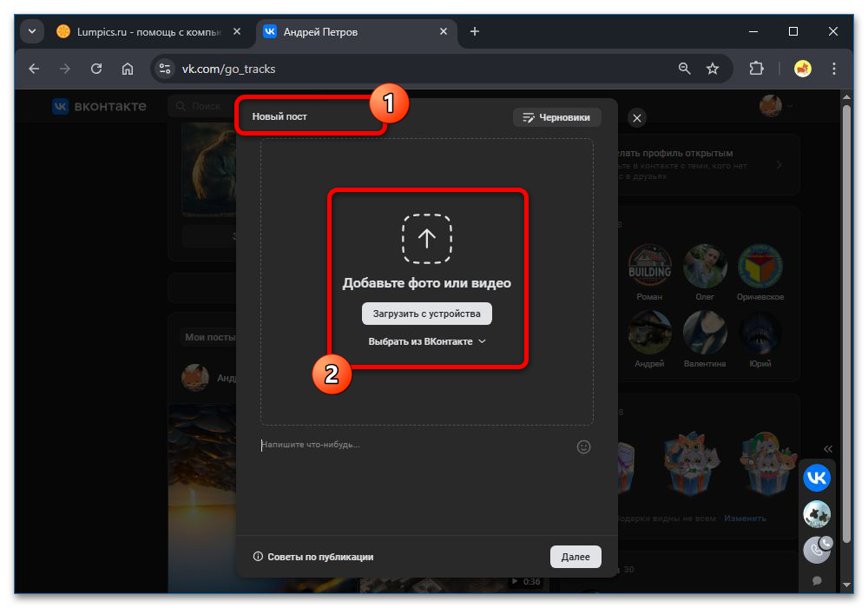Click the browser back arrow
The width and height of the screenshot is (868, 608).
pos(35,69)
